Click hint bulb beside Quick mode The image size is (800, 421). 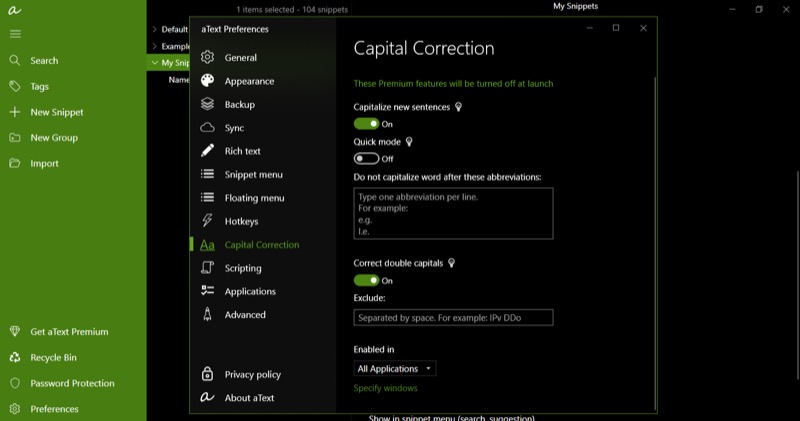[409, 142]
